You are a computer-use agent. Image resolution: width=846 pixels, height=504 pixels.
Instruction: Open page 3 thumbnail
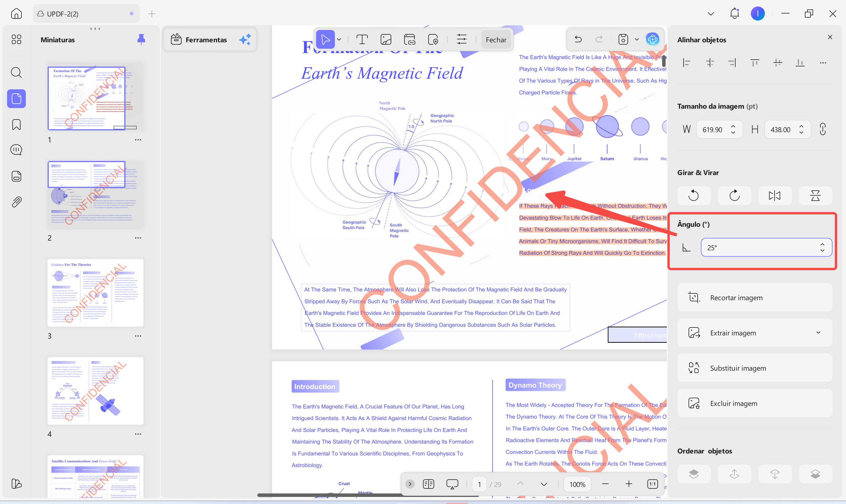tap(95, 293)
